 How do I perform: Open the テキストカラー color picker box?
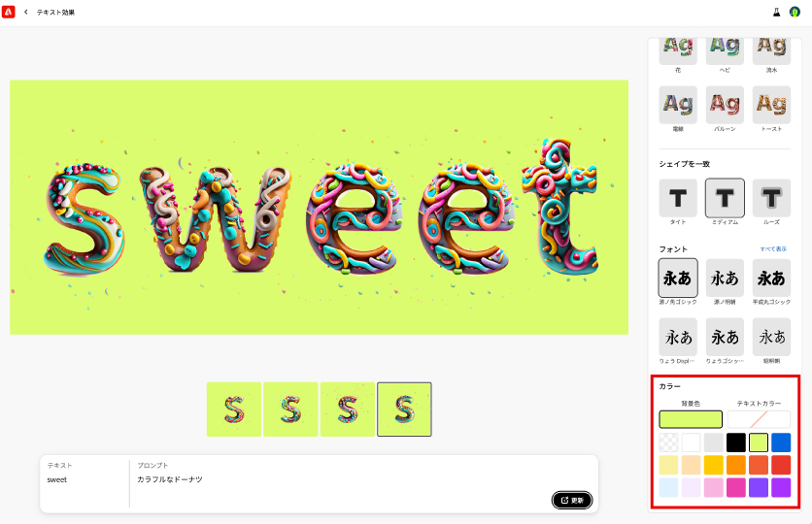click(x=759, y=419)
